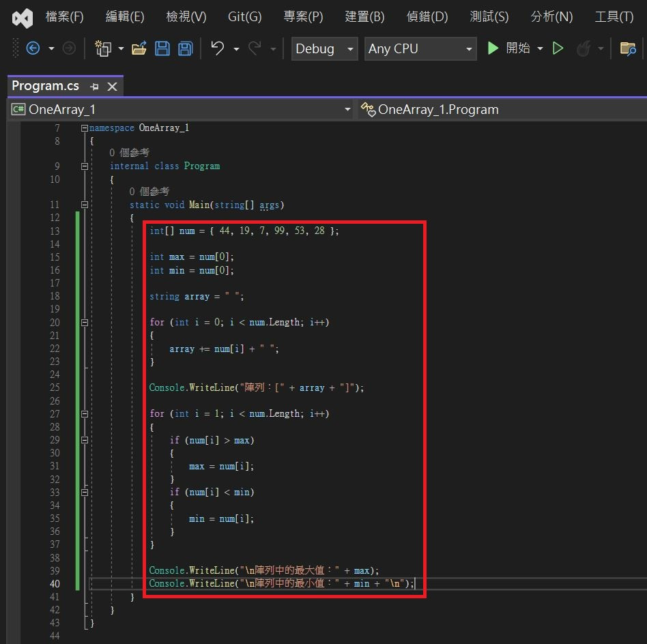Click the 0 個參考 link above class Program
Screen dimensions: 647x644
point(129,153)
